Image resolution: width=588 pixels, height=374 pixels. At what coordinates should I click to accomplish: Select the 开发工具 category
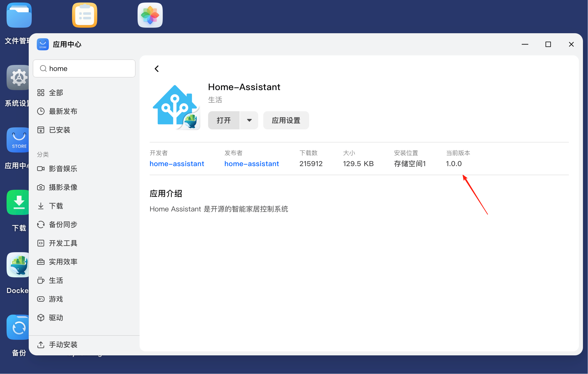63,243
